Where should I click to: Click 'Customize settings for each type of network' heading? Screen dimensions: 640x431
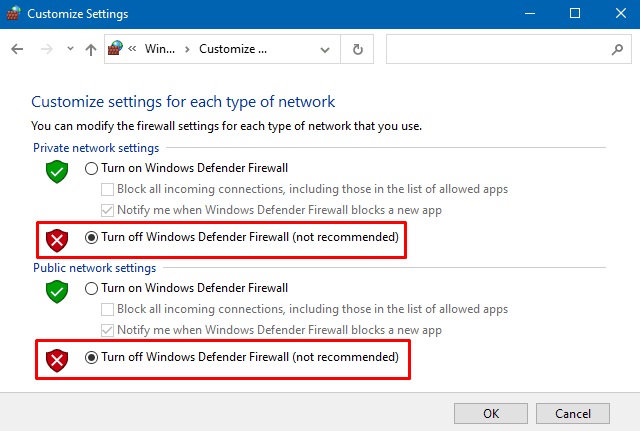tap(183, 102)
